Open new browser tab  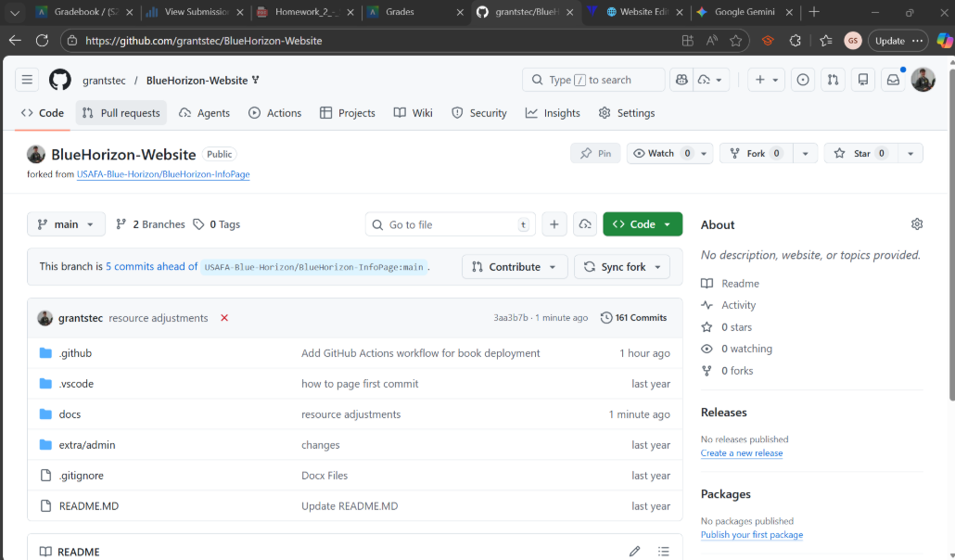(x=814, y=11)
